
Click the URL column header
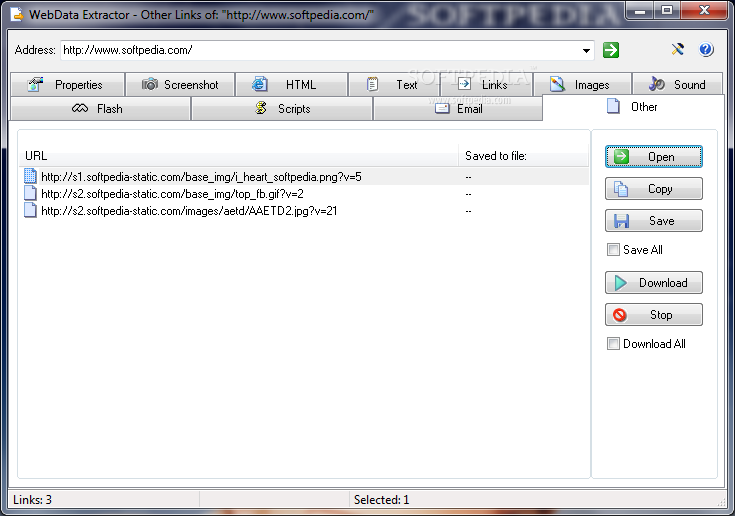coord(239,156)
